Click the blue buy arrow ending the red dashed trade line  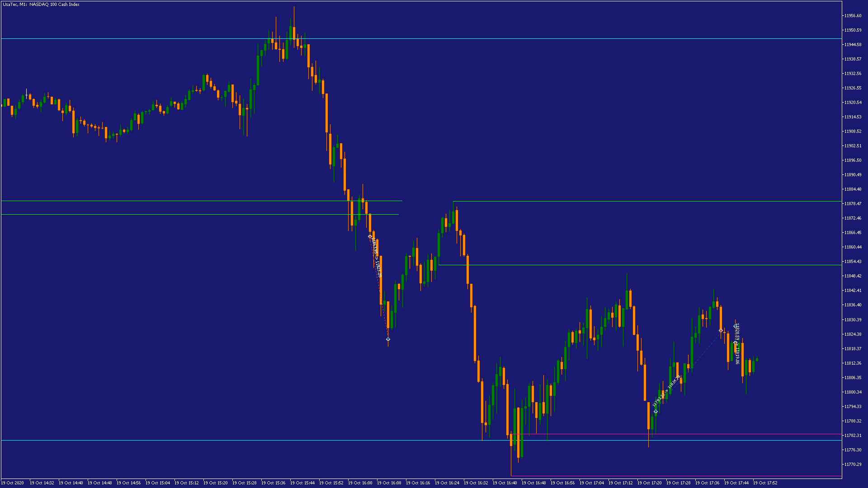pyautogui.click(x=388, y=339)
